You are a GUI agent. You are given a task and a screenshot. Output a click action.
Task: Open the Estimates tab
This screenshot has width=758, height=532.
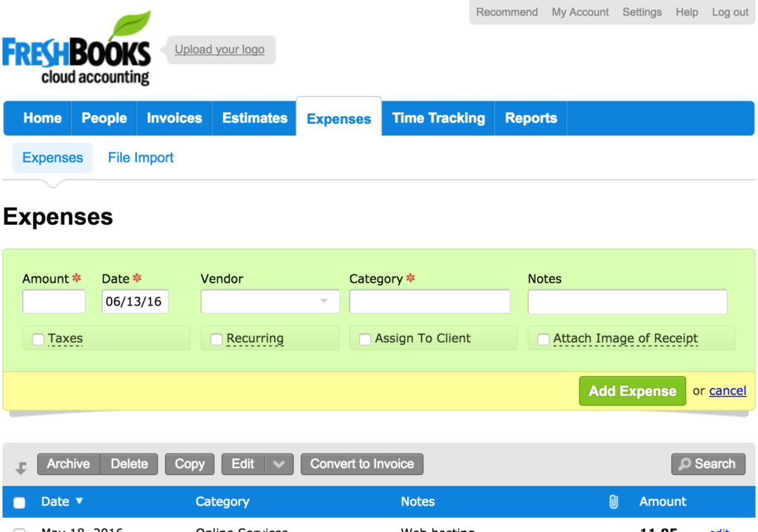[255, 118]
